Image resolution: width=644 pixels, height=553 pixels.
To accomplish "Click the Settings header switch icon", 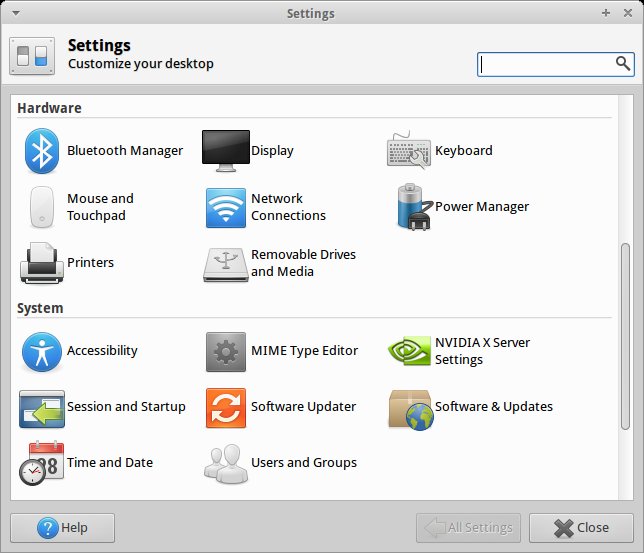I will click(x=32, y=56).
